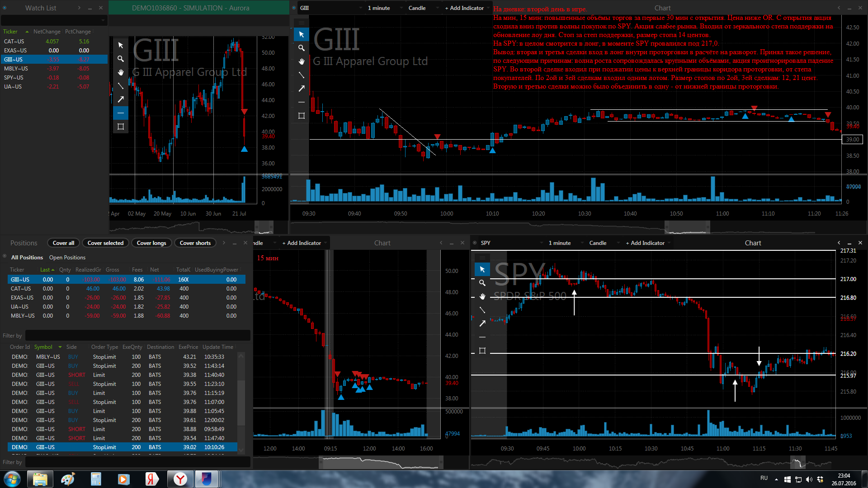Select the trend line tool in the SPY chart toolbar
Image resolution: width=868 pixels, height=488 pixels.
[x=482, y=310]
